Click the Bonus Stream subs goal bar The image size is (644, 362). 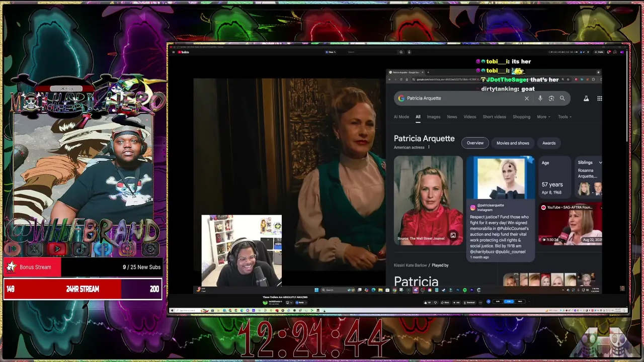(x=83, y=267)
